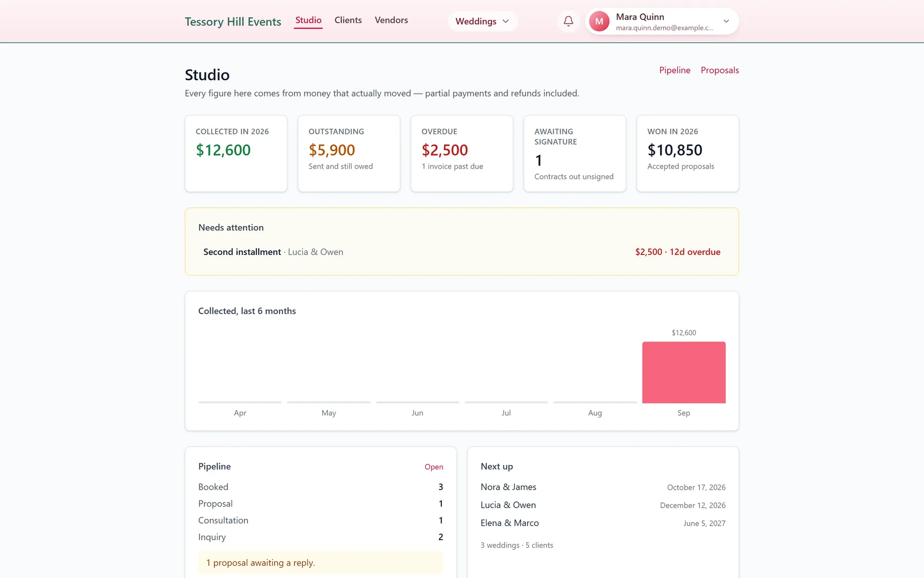
Task: Click the 'Aug' month label in chart
Action: click(x=595, y=413)
